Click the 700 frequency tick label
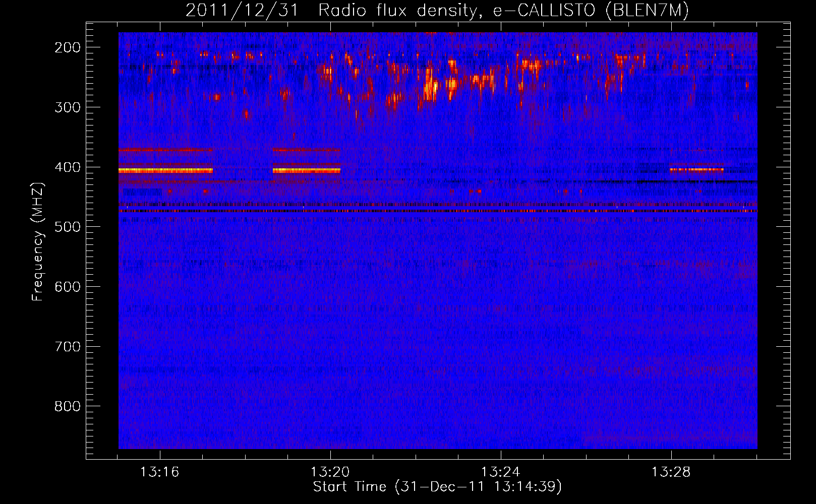Image resolution: width=816 pixels, height=504 pixels. coord(68,347)
